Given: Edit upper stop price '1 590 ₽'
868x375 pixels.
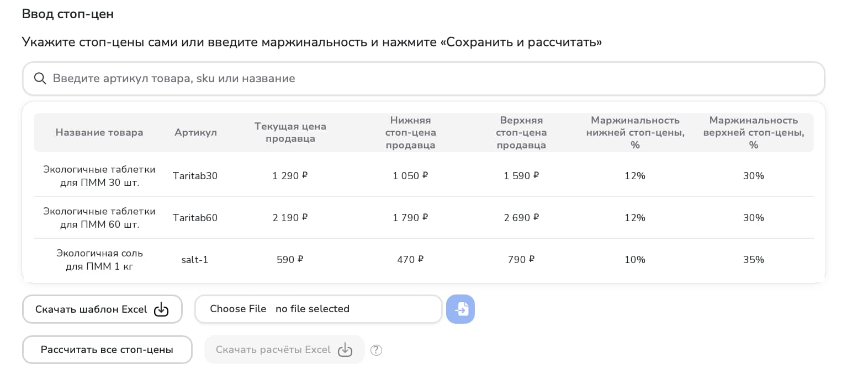Looking at the screenshot, I should 521,176.
